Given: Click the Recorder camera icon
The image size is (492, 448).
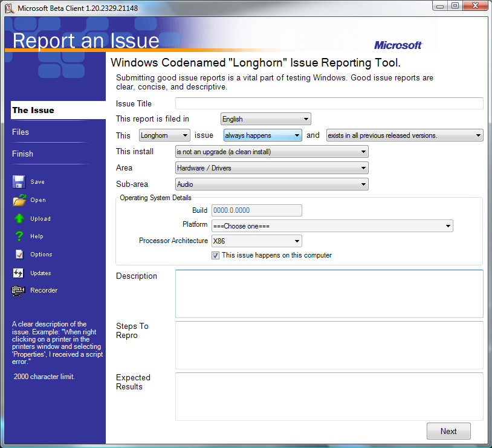Looking at the screenshot, I should pyautogui.click(x=18, y=291).
